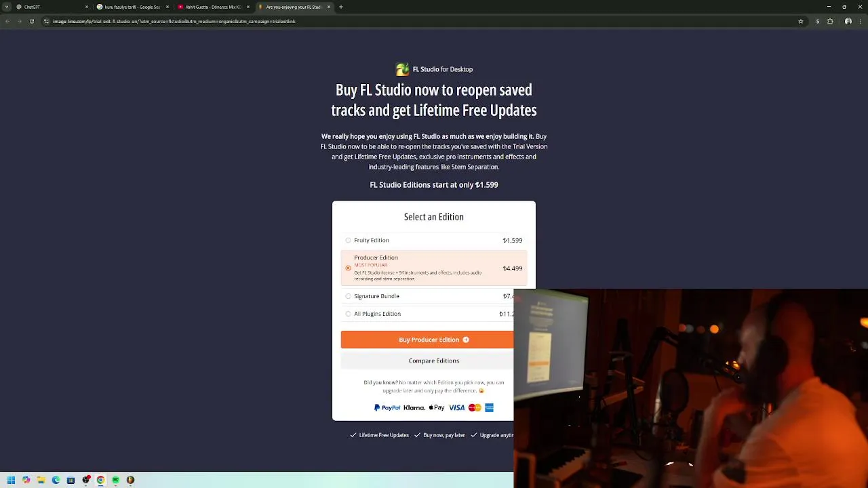Viewport: 868px width, 488px height.
Task: Click the Buy now, pay later text
Action: pos(439,435)
